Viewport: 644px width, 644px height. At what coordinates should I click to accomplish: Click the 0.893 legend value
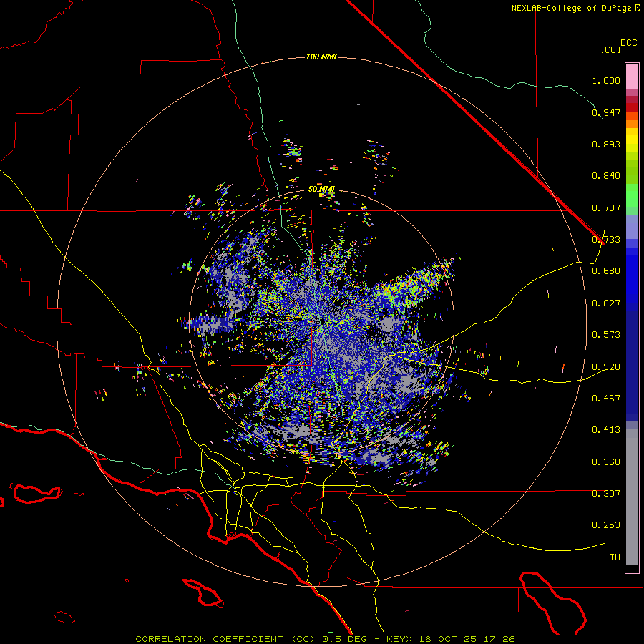click(606, 144)
